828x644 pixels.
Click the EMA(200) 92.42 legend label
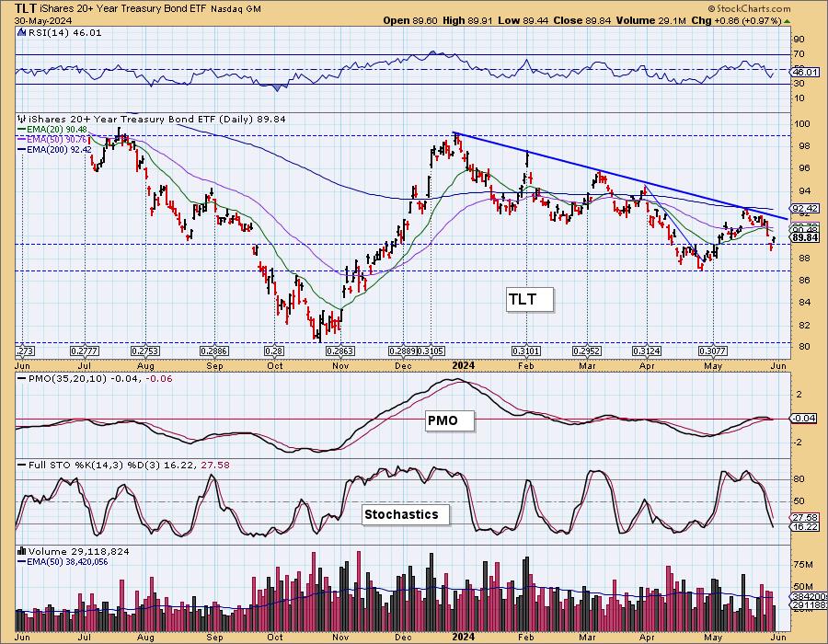[x=59, y=150]
